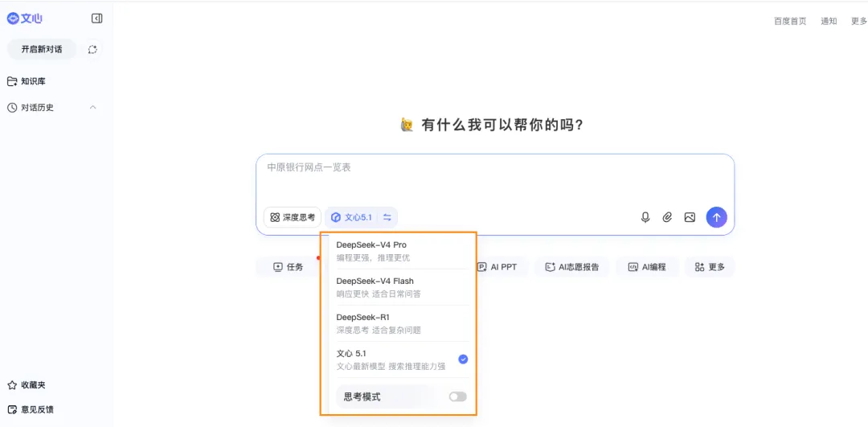Collapse the sidebar panel icon

97,18
